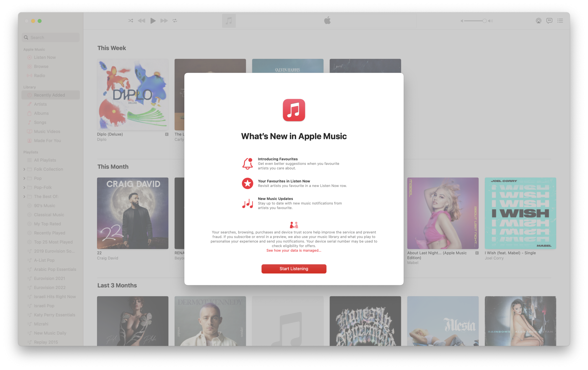Open I Wish single cover
Viewport: 588px width, 370px height.
coord(520,213)
